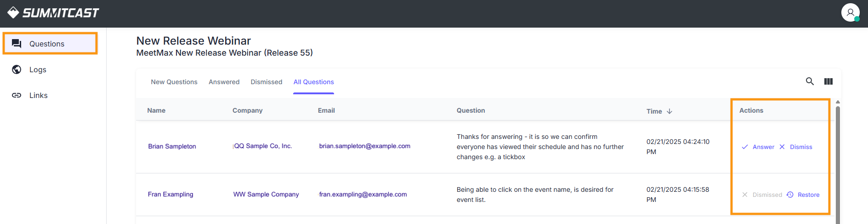The height and width of the screenshot is (224, 868).
Task: Open the Logs sidebar item
Action: tap(38, 69)
